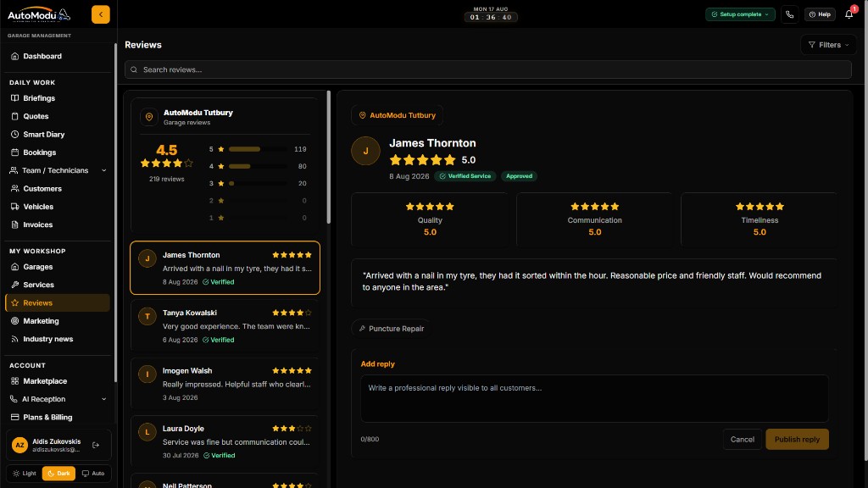
Task: Click the AutoModu logo
Action: coord(39,15)
